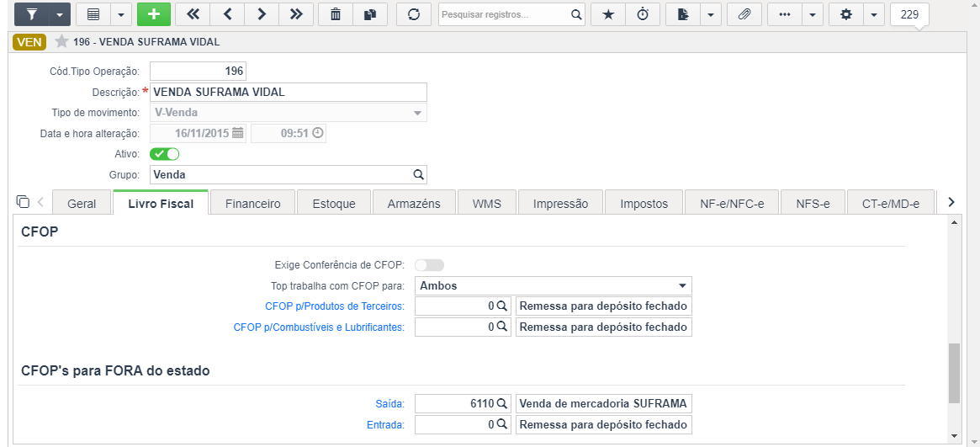The width and height of the screenshot is (980, 447).
Task: Switch to the Geral tab
Action: [x=82, y=203]
